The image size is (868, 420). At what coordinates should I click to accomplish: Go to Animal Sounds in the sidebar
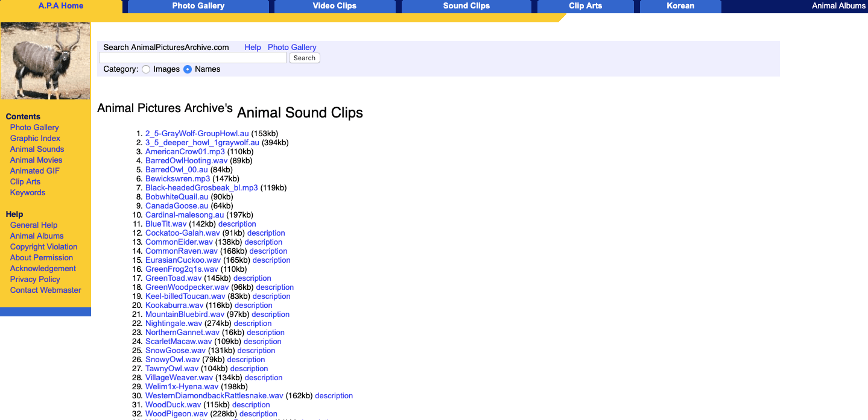coord(37,149)
